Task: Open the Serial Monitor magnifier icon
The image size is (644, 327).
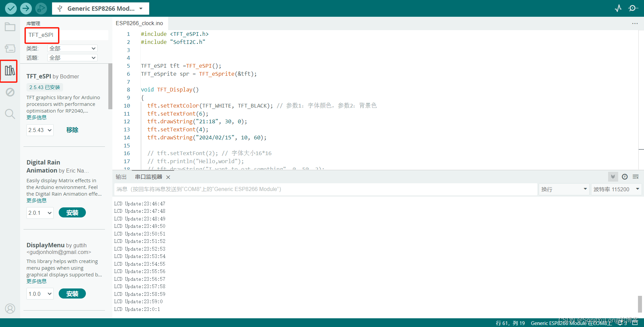Action: (x=633, y=8)
